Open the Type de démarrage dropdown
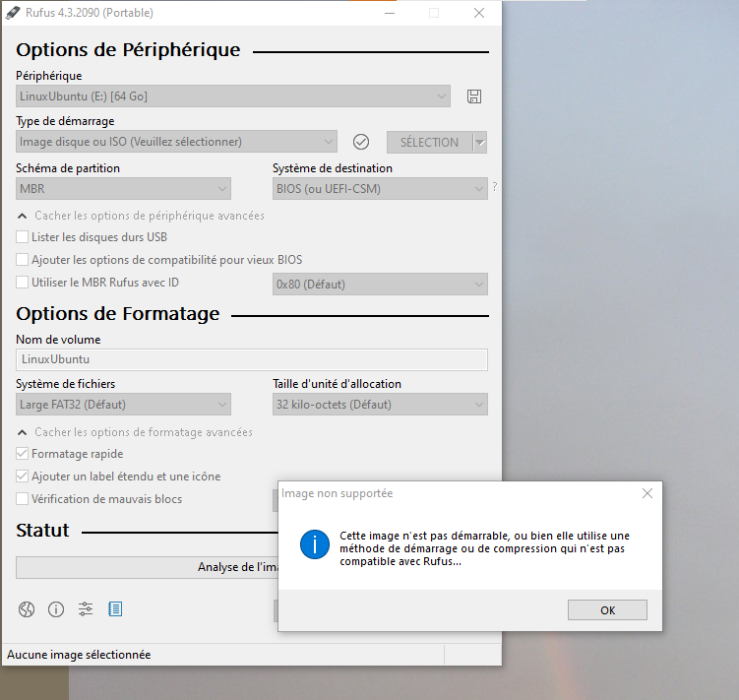 (176, 142)
